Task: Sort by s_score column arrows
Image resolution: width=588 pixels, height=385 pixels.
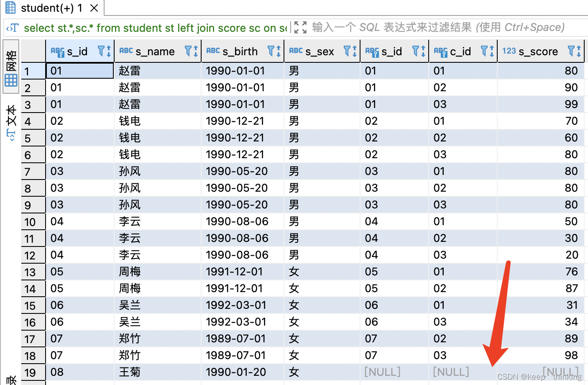Action: click(579, 51)
